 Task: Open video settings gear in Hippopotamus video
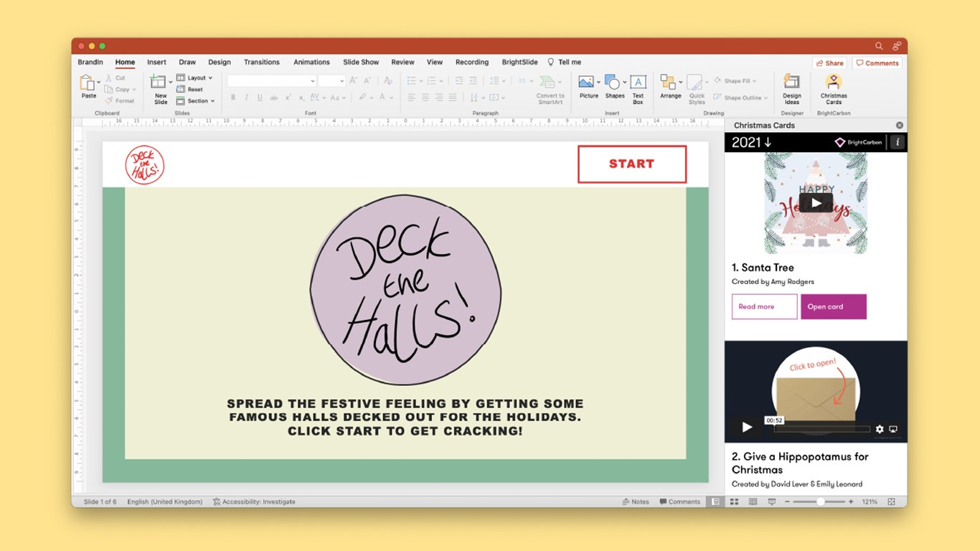pyautogui.click(x=880, y=429)
